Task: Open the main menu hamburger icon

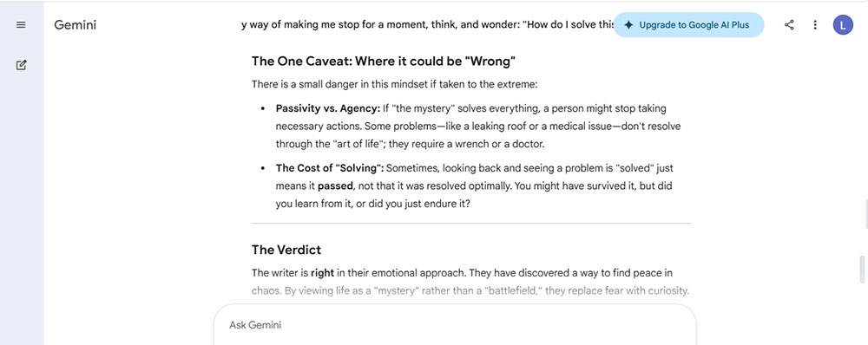Action: (x=21, y=25)
